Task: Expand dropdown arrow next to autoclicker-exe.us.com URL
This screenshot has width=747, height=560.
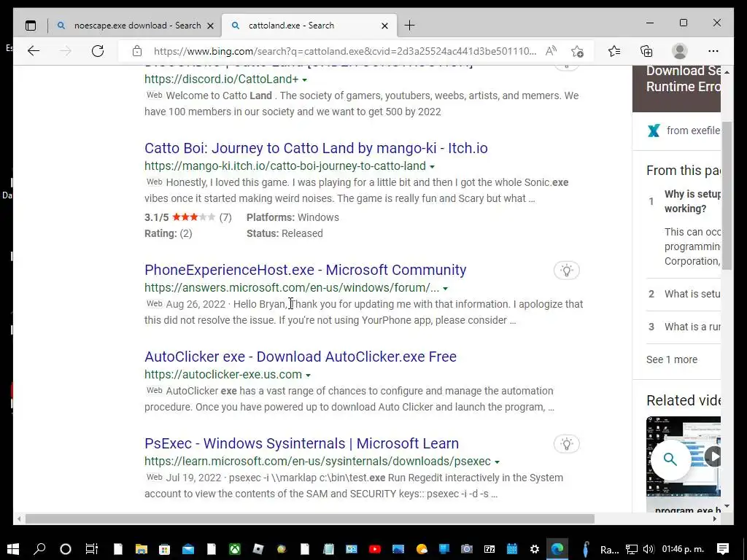Action: pyautogui.click(x=309, y=376)
